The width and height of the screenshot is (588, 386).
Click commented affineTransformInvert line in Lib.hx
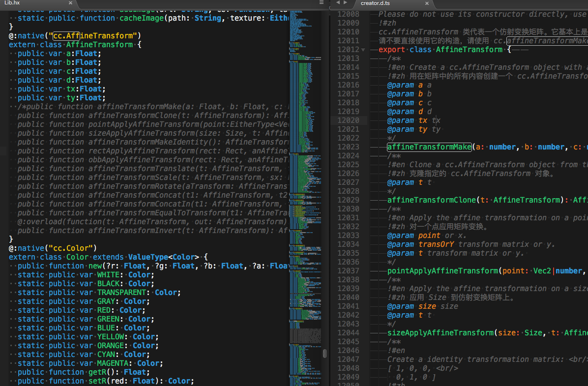pos(153,231)
